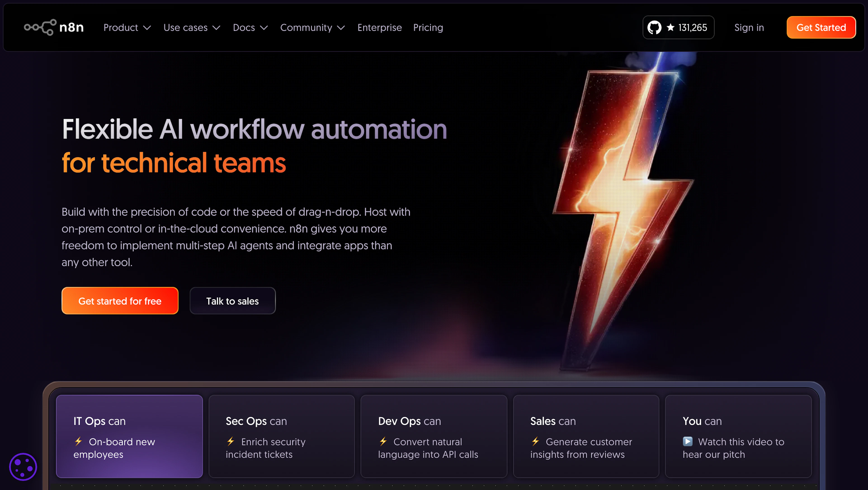868x490 pixels.
Task: Click the Talk to sales button
Action: tap(233, 301)
